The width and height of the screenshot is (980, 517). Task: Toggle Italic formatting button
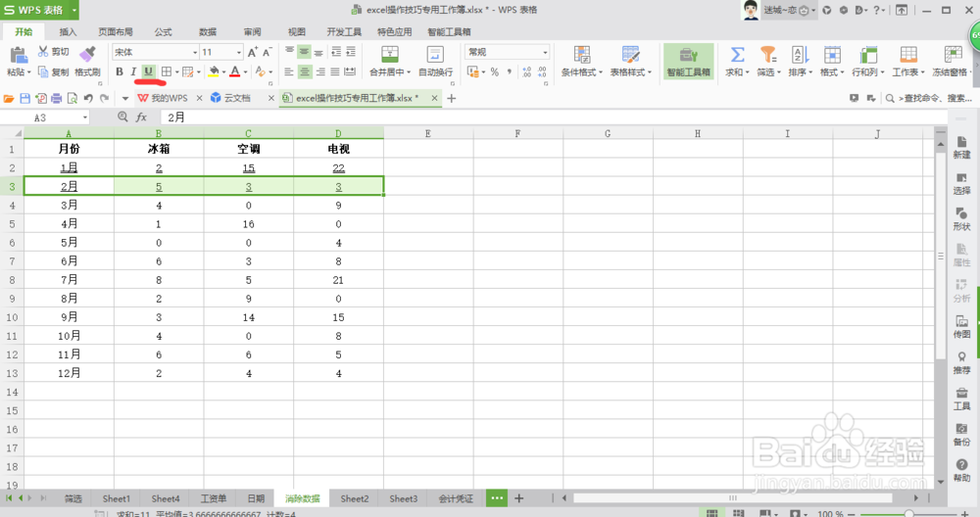coord(133,71)
